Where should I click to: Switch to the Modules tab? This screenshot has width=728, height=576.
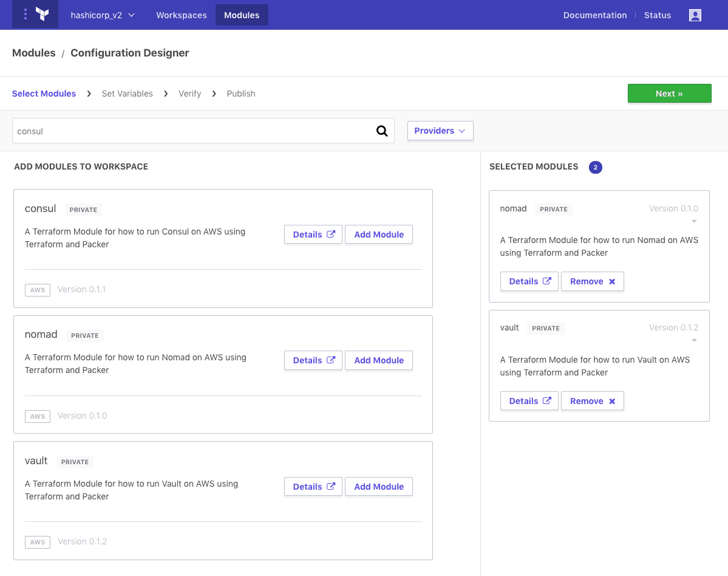point(242,15)
